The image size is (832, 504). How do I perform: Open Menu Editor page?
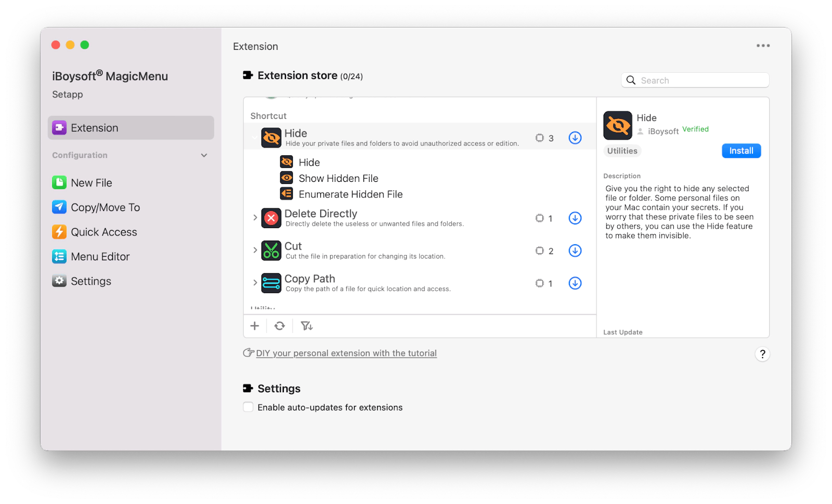pos(91,257)
